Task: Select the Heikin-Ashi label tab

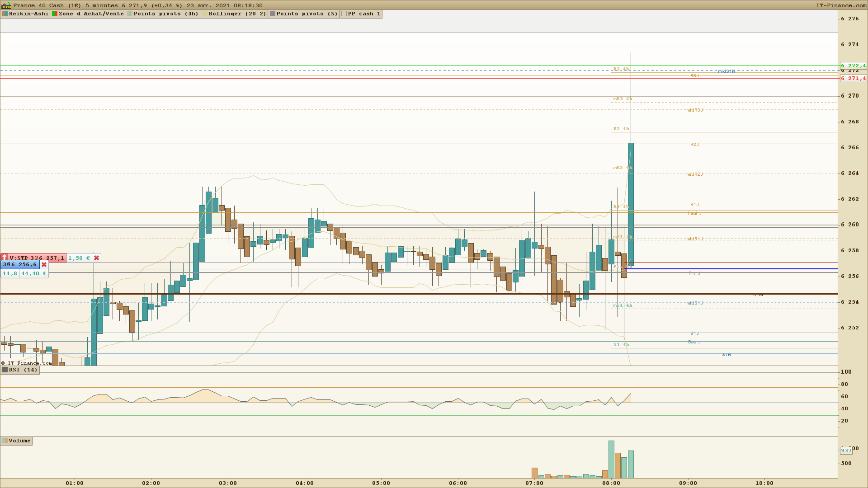Action: pos(28,14)
